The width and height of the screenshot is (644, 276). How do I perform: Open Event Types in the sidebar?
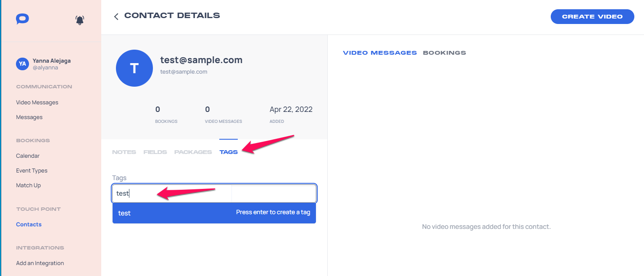32,170
